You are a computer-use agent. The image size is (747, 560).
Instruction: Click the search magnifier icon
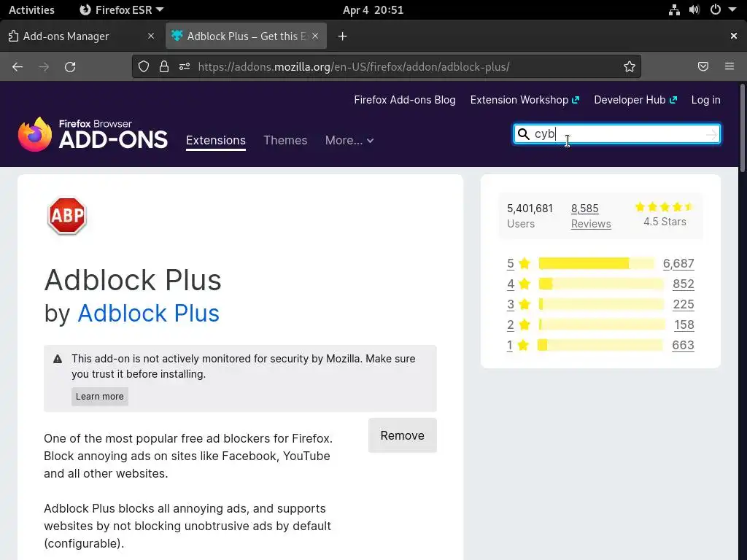tap(524, 134)
